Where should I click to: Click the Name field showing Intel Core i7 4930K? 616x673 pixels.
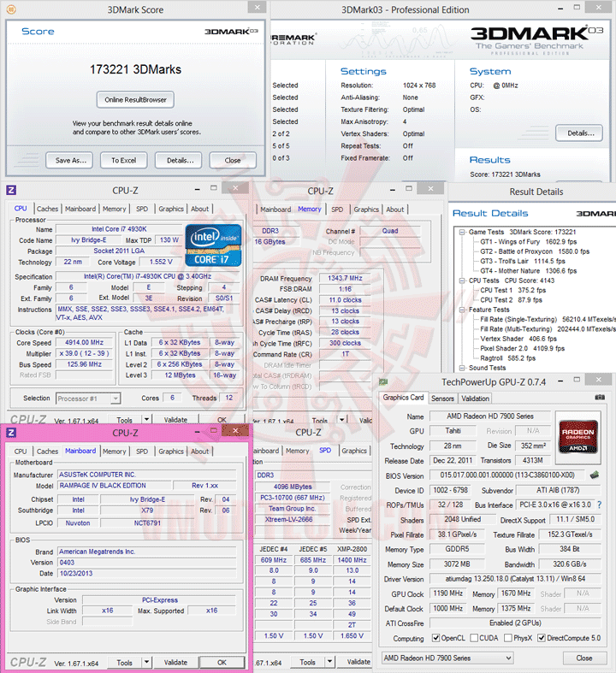click(x=119, y=229)
